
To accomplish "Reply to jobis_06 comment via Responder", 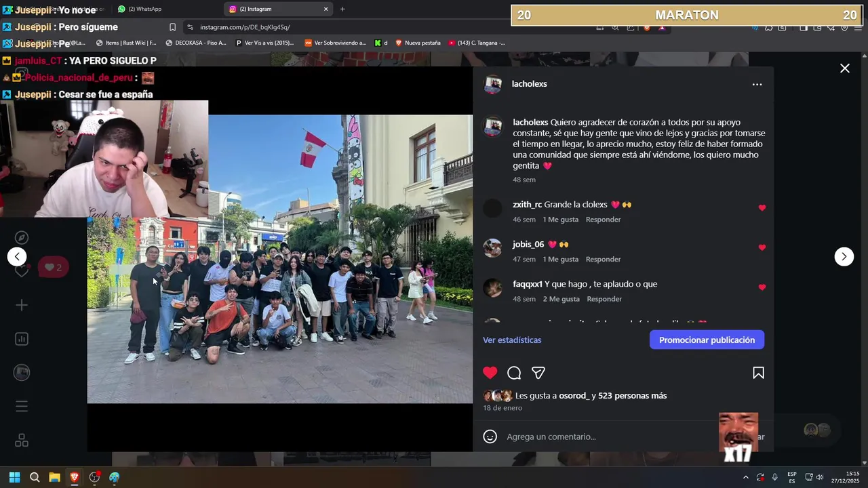I will click(603, 259).
